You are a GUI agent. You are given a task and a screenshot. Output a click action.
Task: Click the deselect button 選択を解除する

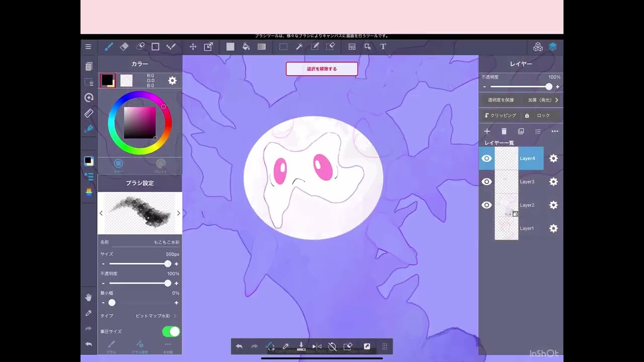click(x=322, y=69)
